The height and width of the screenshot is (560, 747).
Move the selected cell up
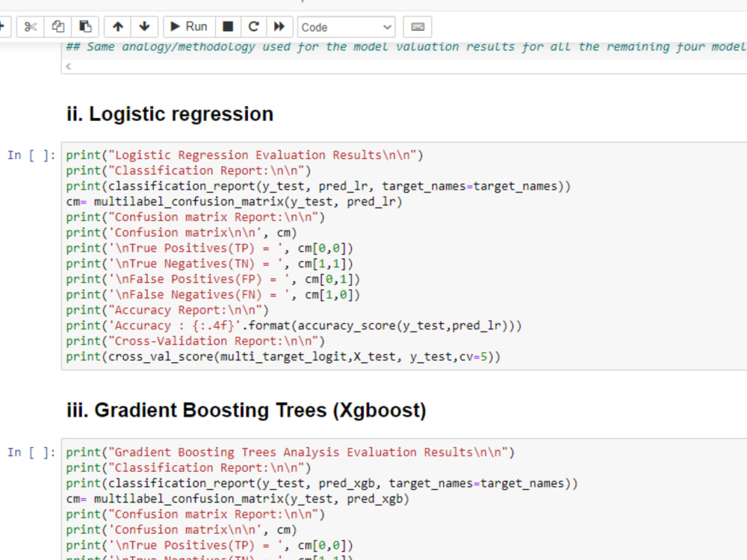click(117, 26)
